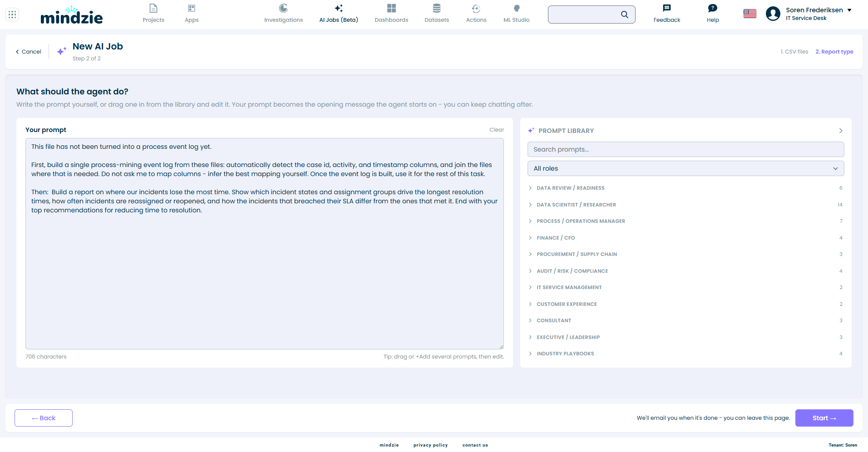Open the Datasets icon
Screen dimensions: 868x452
437,8
